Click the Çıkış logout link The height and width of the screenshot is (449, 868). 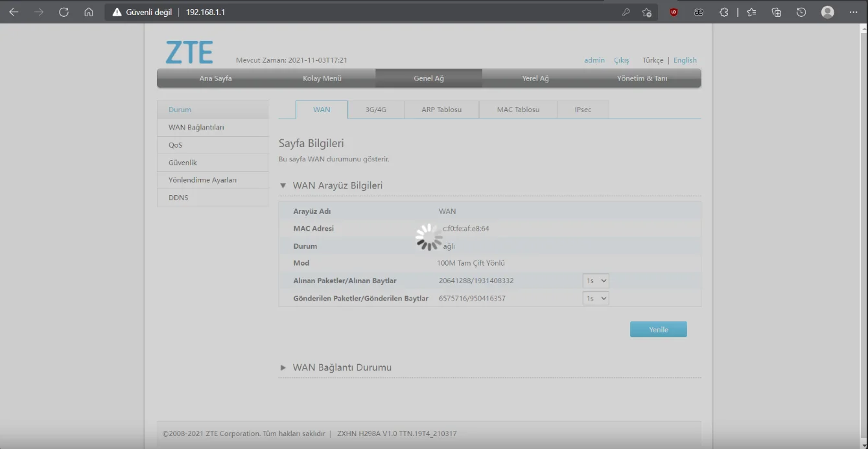(x=622, y=60)
